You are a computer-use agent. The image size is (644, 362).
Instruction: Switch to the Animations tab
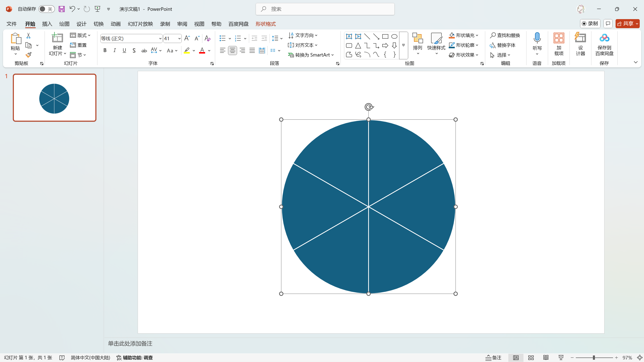point(116,24)
